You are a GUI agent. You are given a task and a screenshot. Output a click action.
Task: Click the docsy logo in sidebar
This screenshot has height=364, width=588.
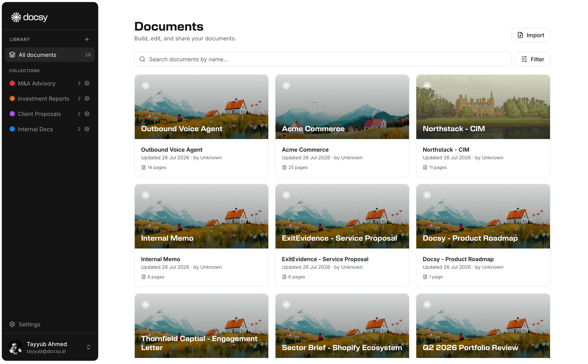[29, 17]
